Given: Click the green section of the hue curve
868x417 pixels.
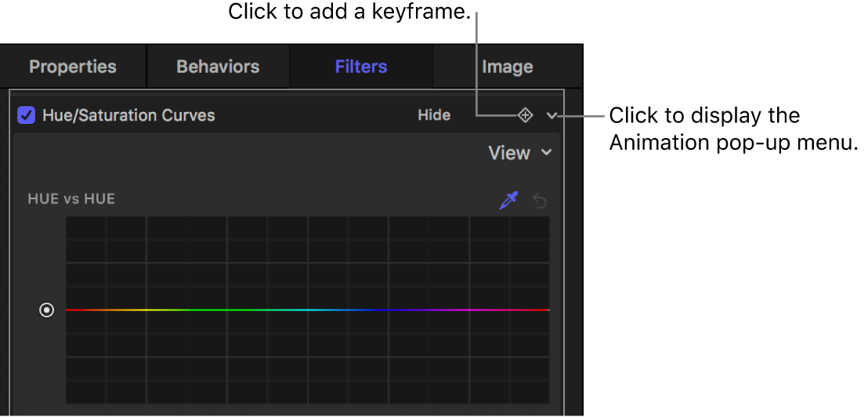Looking at the screenshot, I should 227,310.
